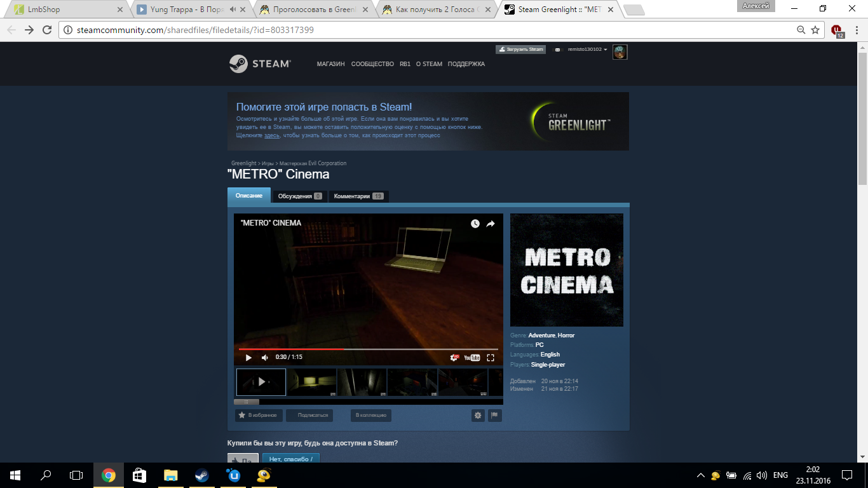Image resolution: width=868 pixels, height=488 pixels.
Task: Open Windows Store from the taskbar
Action: click(x=139, y=475)
